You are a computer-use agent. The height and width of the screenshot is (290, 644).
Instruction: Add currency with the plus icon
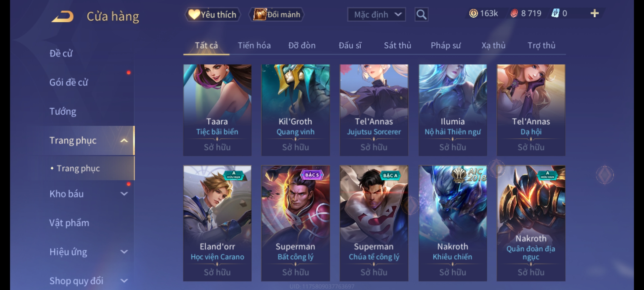(x=595, y=13)
